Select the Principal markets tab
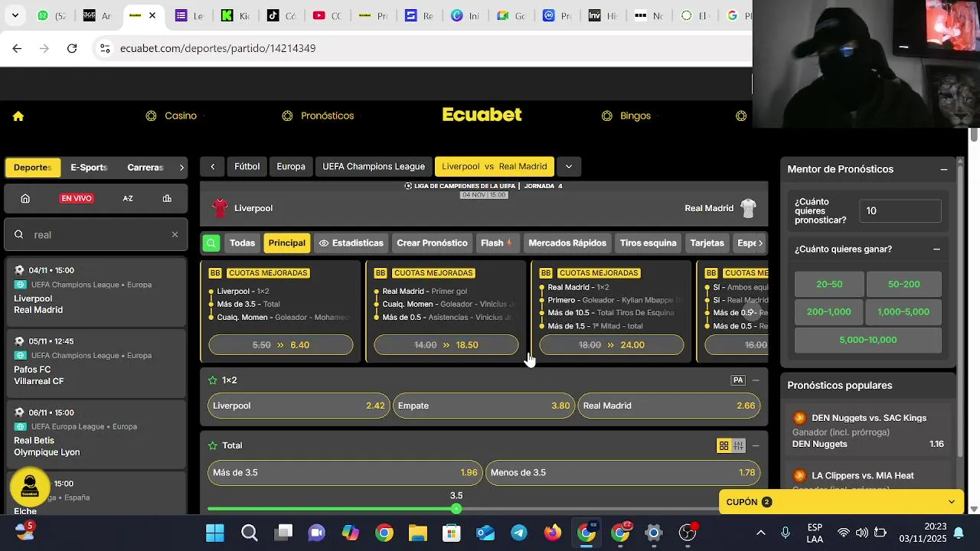Viewport: 980px width, 551px height. pyautogui.click(x=287, y=243)
